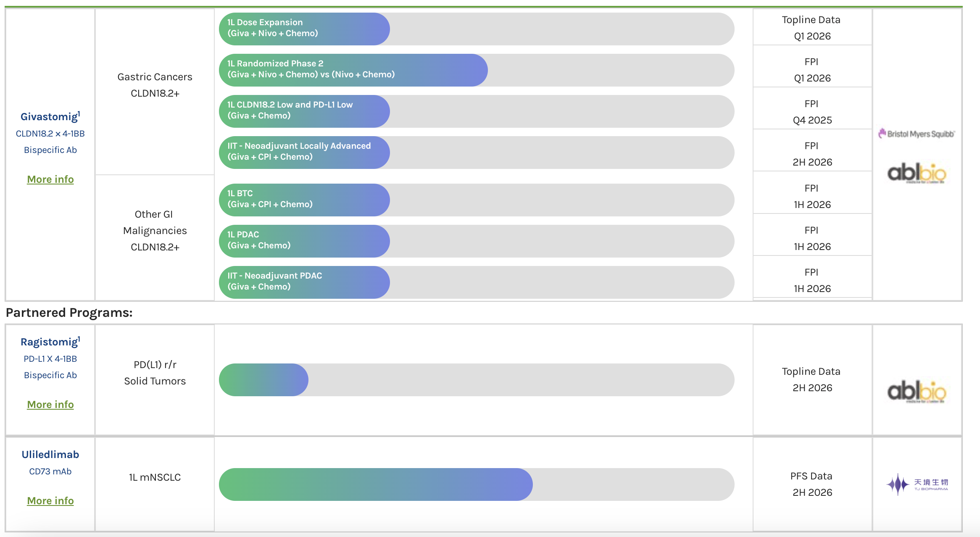Click the 1L Randomized Phase 2 bar
Viewport: 980px width, 537px height.
(x=353, y=70)
